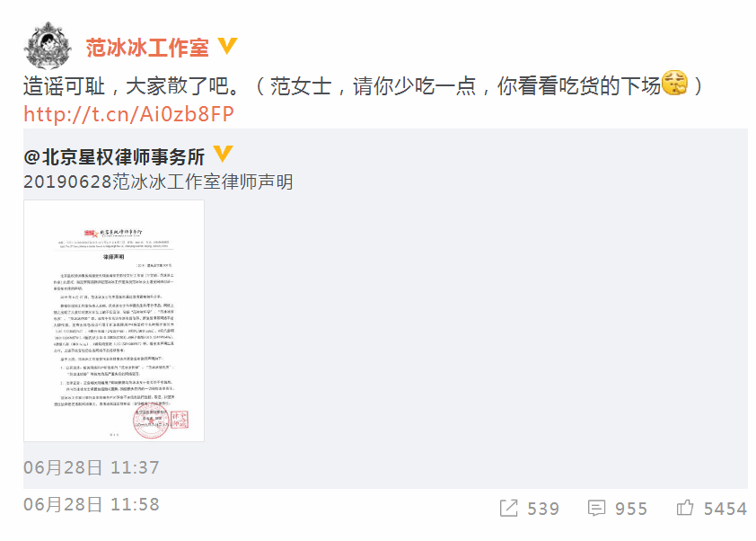
Task: Like the post with thumbs-up icon
Action: point(685,508)
